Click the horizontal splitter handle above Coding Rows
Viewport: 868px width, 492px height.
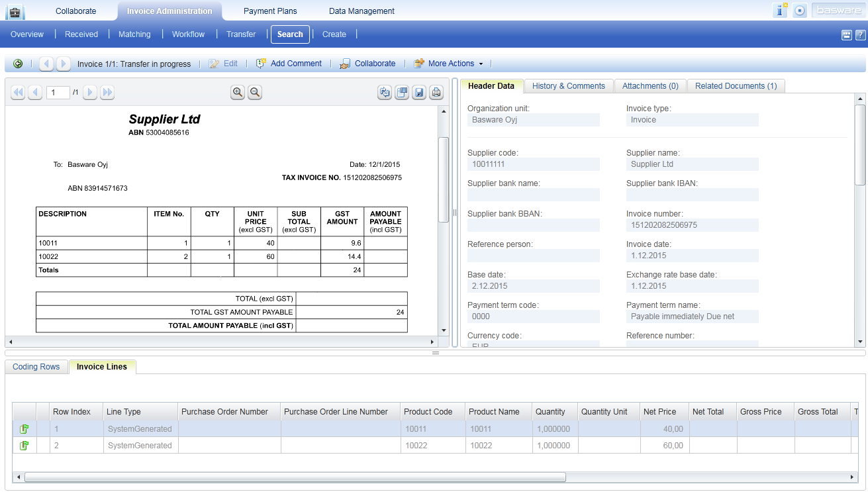pos(435,353)
